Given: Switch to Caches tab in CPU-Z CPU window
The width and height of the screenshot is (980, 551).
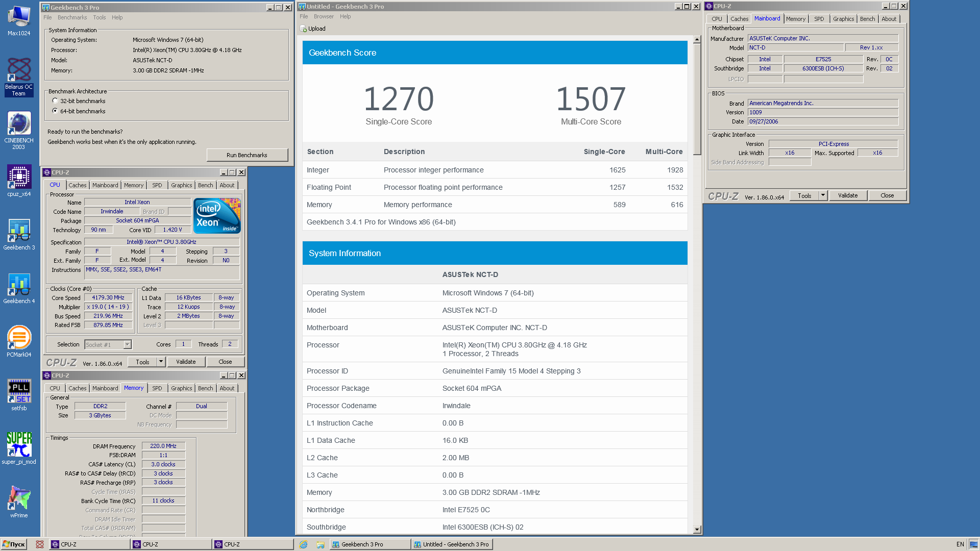Looking at the screenshot, I should (x=78, y=185).
